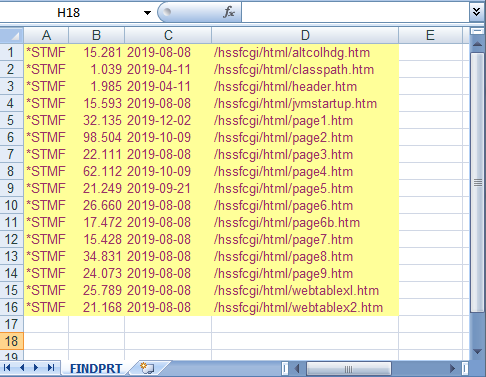Click vertical scrollbar down arrow
This screenshot has height=377, width=486.
pos(477,352)
